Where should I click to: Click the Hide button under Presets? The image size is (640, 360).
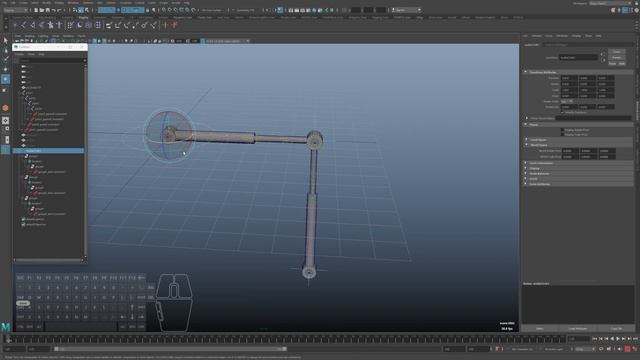tap(621, 64)
